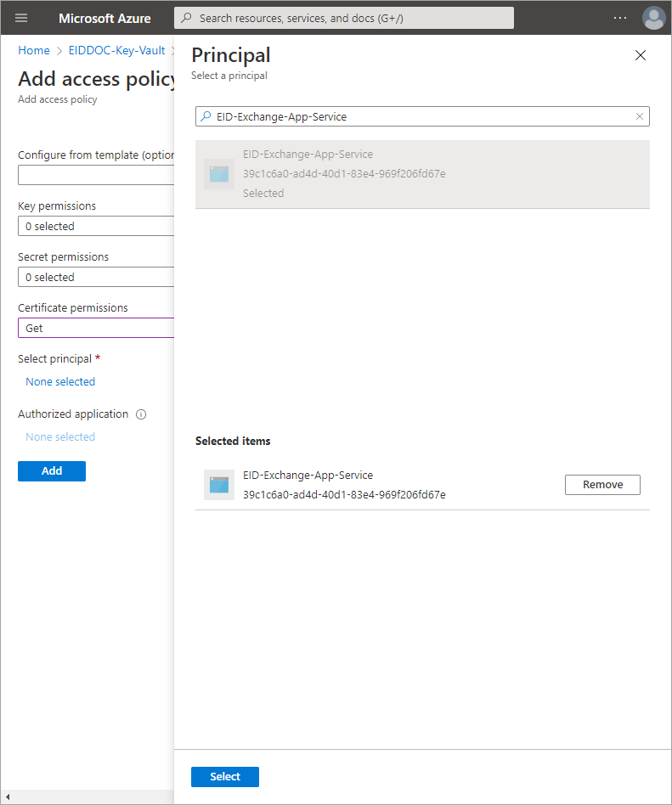Screen dimensions: 672x805
Task: Open the Key permissions dropdown
Action: click(95, 227)
